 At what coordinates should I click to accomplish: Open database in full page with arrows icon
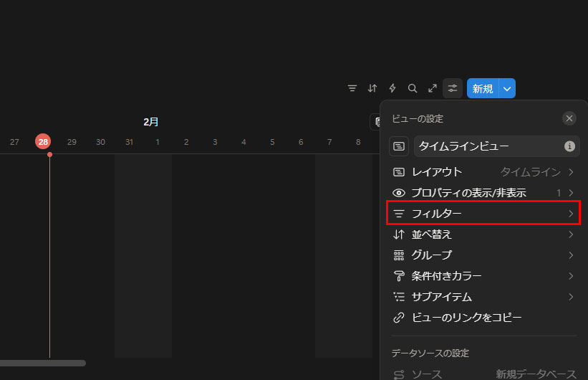[433, 88]
